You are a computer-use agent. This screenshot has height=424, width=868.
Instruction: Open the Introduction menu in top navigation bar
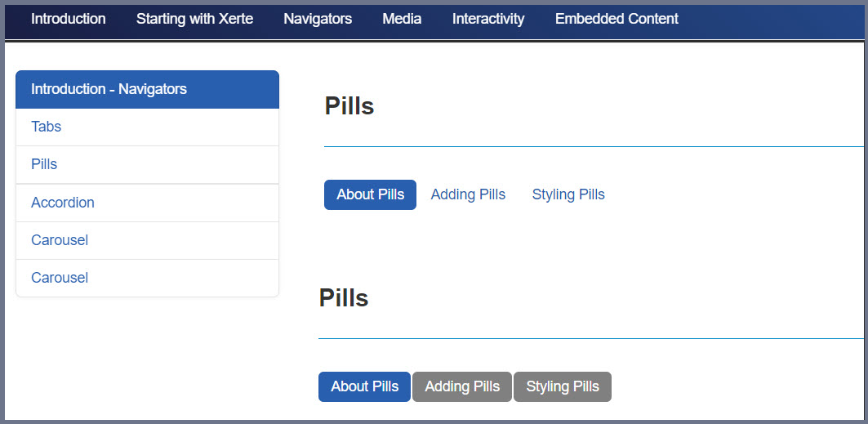[68, 19]
